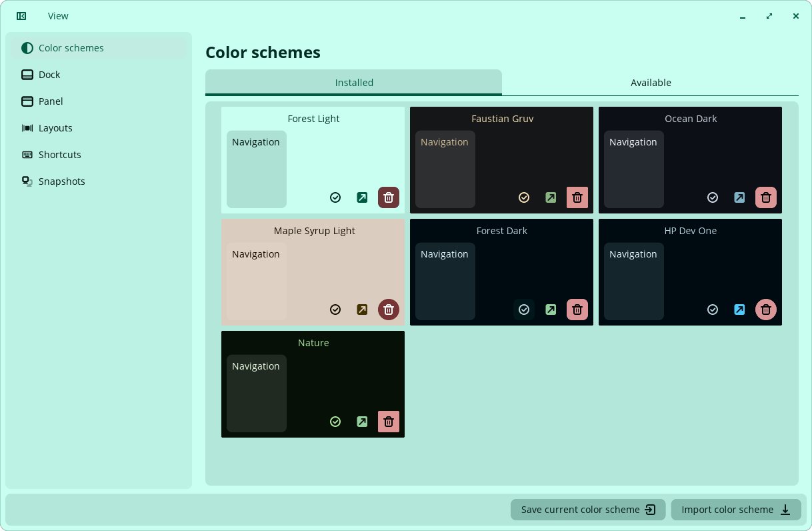The width and height of the screenshot is (812, 531).
Task: Apply the Ocean Dark color scheme
Action: click(713, 197)
